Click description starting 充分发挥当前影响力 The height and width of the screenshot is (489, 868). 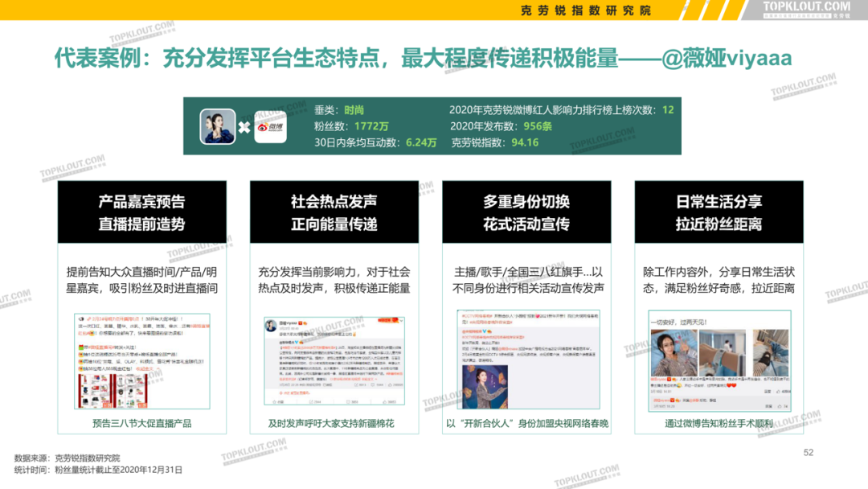coord(334,280)
